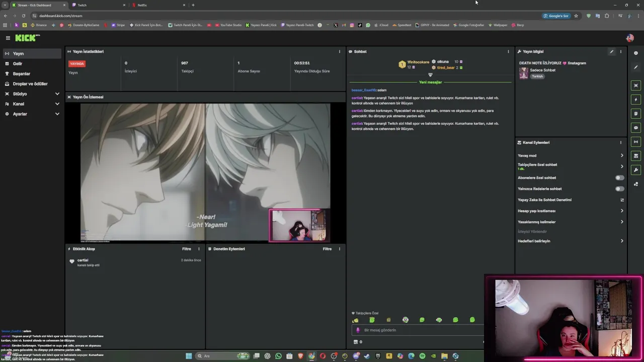Reload the page in browser toolbar
This screenshot has height=362, width=644.
23,16
